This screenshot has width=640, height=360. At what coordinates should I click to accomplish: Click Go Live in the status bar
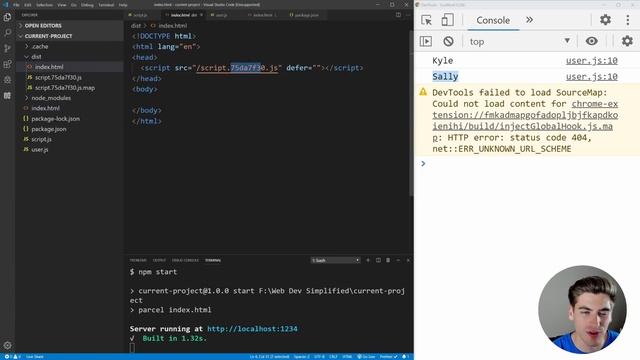(366, 357)
